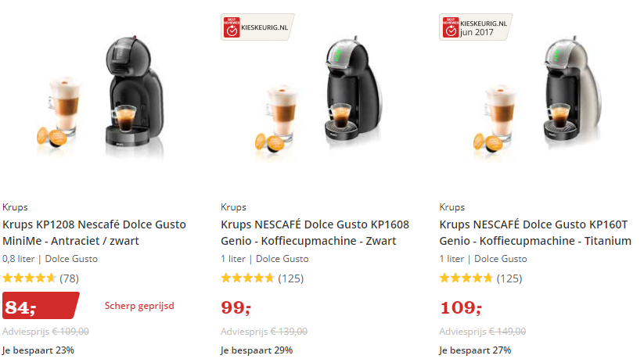Screen dimensions: 644x359
Task: Open the (78) reviews count
Action: [69, 278]
